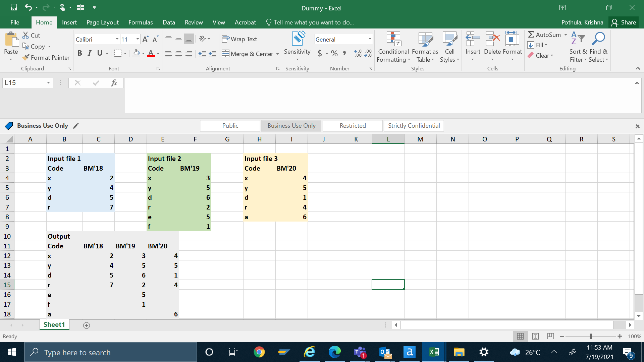Open the Page Layout tab

click(102, 22)
